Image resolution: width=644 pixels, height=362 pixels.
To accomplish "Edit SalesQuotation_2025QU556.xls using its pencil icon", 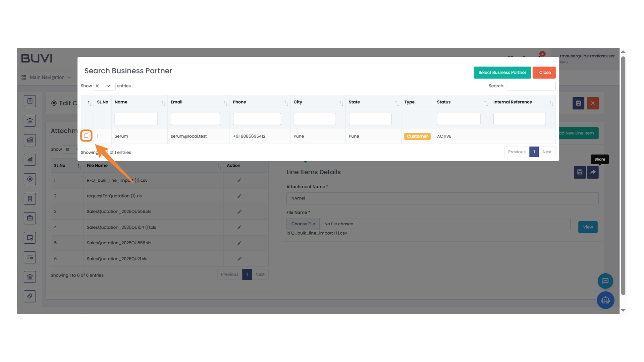I will (239, 212).
